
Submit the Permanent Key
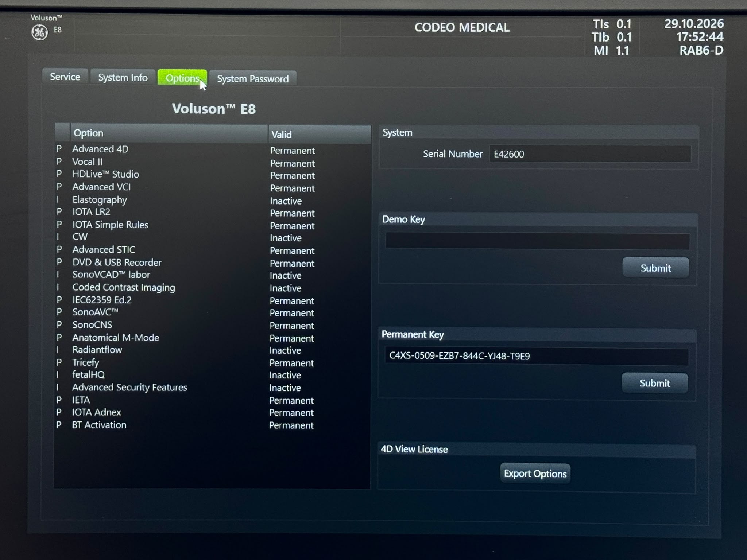(x=655, y=383)
